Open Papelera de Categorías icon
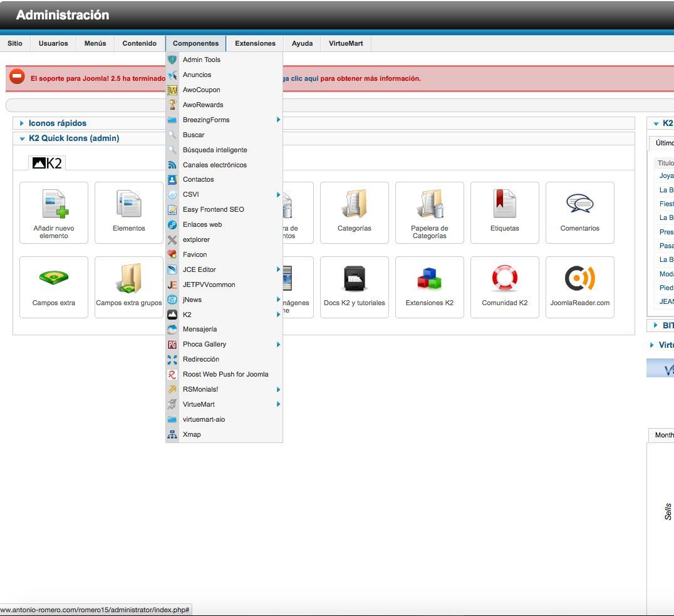 pyautogui.click(x=430, y=212)
